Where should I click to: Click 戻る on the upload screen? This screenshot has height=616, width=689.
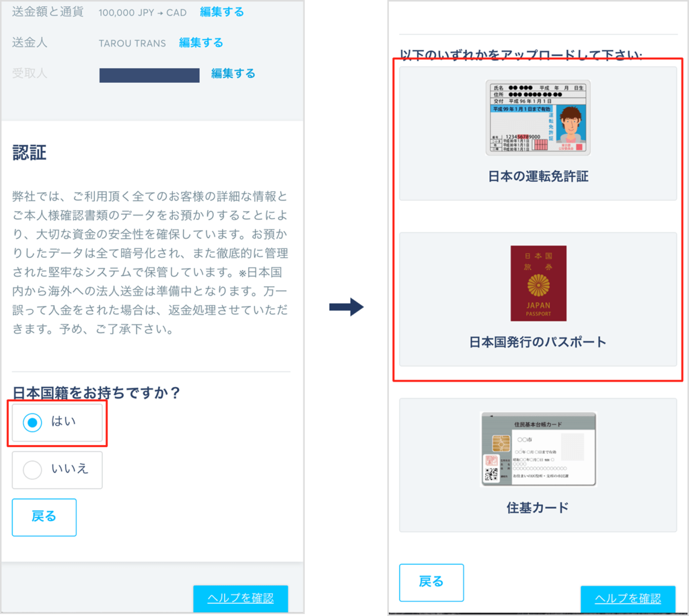pos(431,582)
